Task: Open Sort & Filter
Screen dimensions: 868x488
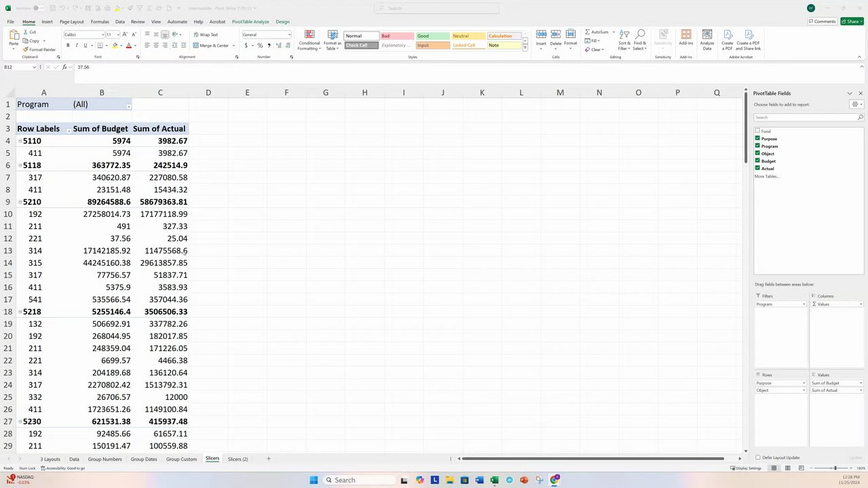Action: pos(624,40)
